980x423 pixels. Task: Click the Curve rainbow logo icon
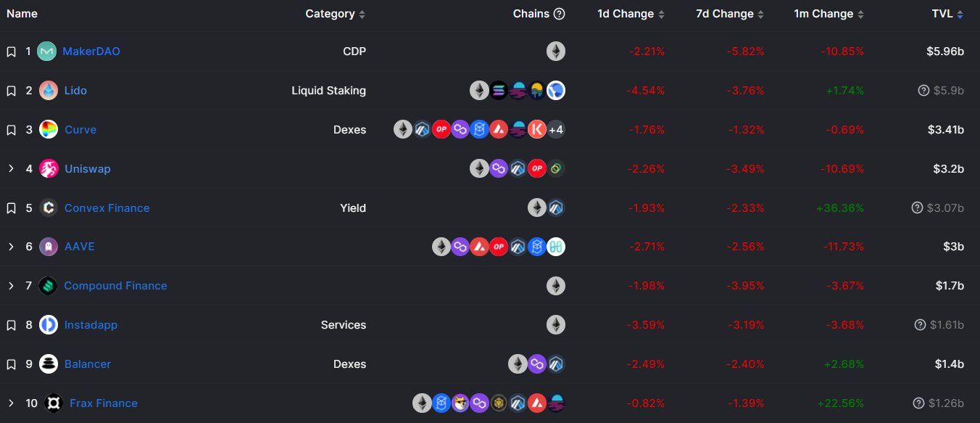pyautogui.click(x=49, y=130)
